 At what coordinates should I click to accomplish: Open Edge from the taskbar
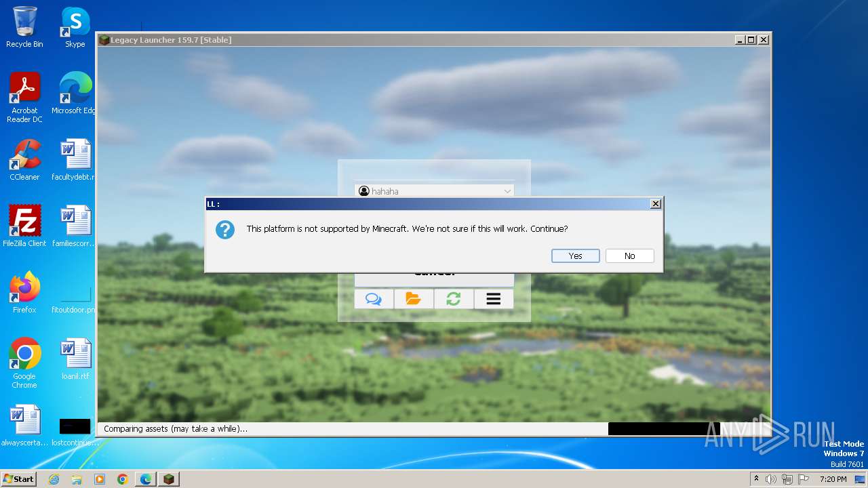tap(146, 479)
